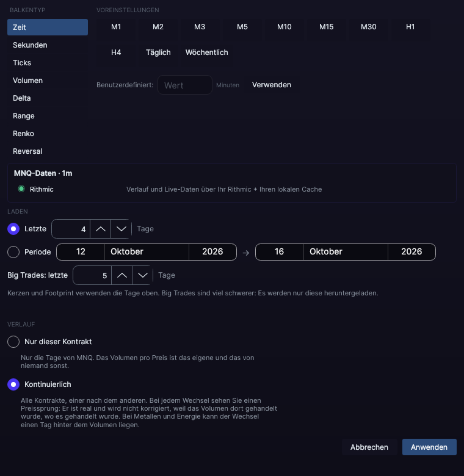Image resolution: width=464 pixels, height=476 pixels.
Task: Pick the Reversal bar type
Action: click(48, 151)
